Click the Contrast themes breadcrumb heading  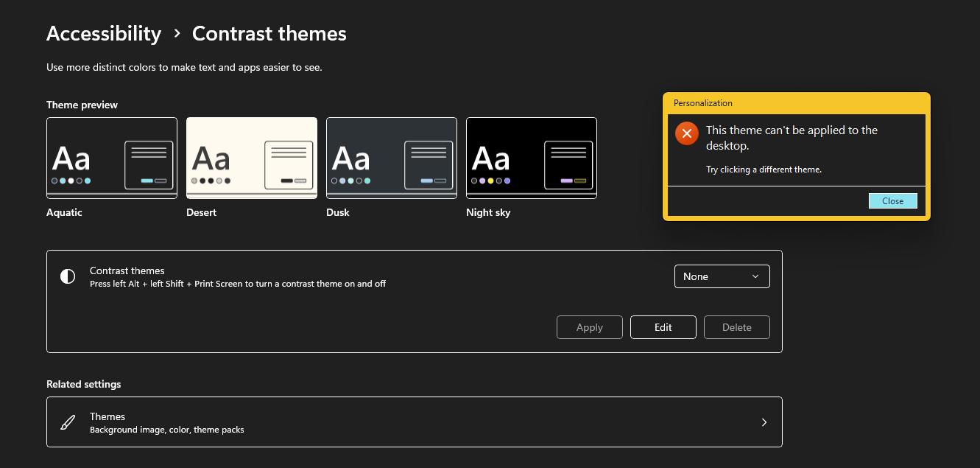pos(269,34)
